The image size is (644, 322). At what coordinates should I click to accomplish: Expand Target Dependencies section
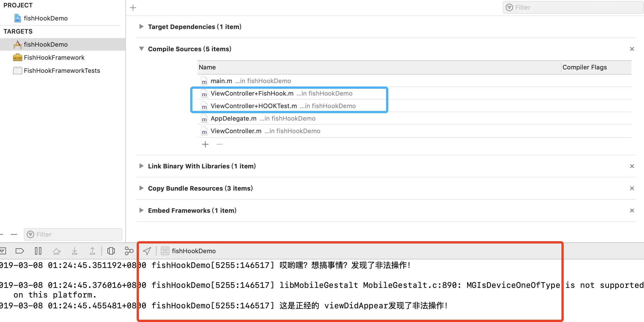pyautogui.click(x=141, y=26)
